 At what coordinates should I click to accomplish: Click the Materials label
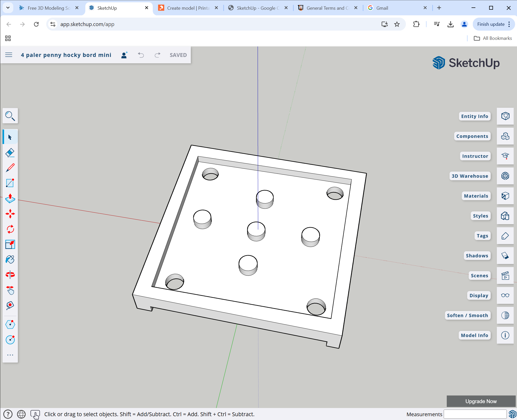(x=476, y=196)
